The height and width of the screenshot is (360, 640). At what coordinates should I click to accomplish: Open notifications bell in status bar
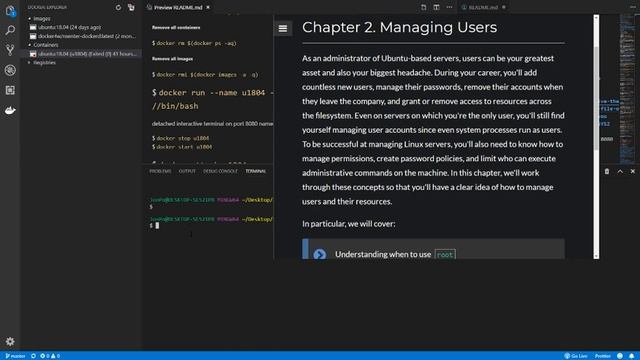click(632, 356)
